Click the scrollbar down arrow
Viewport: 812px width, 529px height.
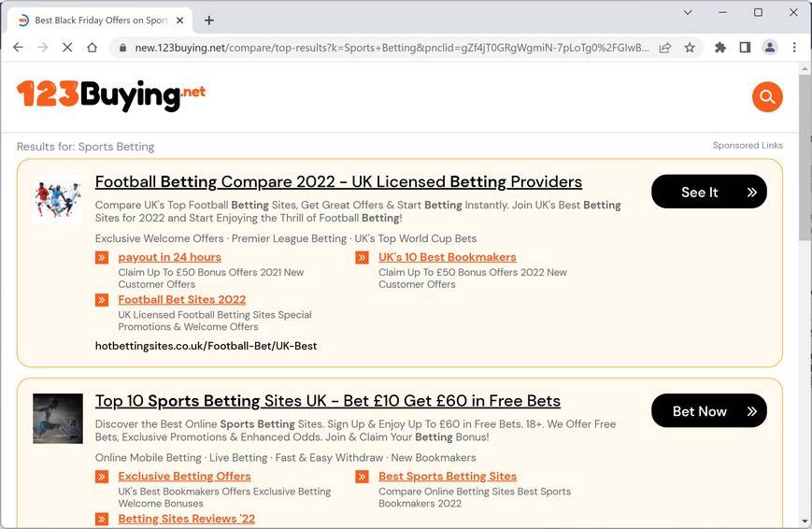(x=805, y=522)
